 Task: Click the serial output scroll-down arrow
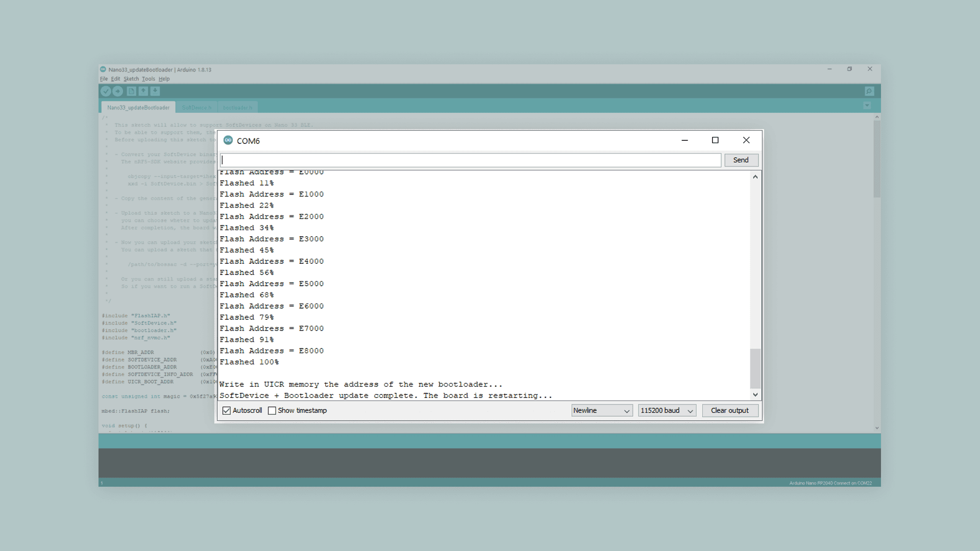(755, 394)
